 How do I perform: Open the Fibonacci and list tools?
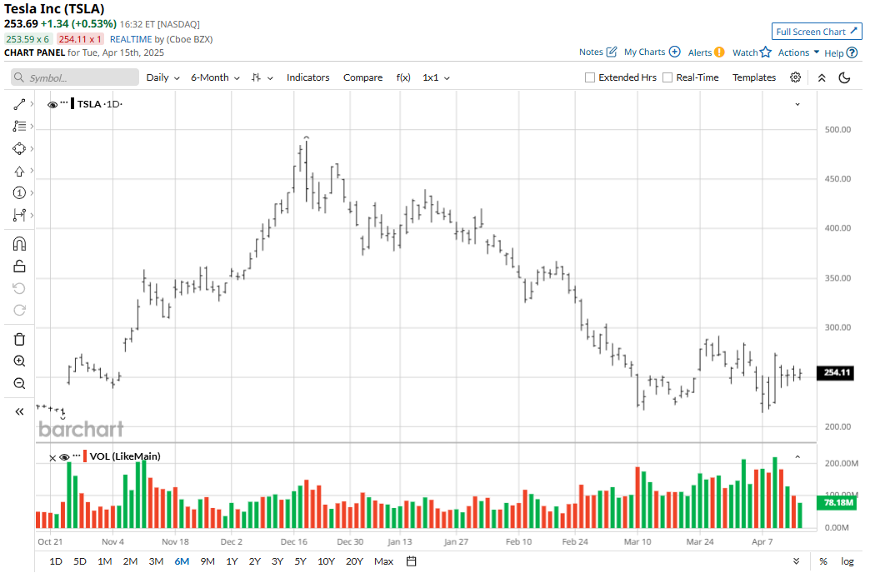[19, 127]
